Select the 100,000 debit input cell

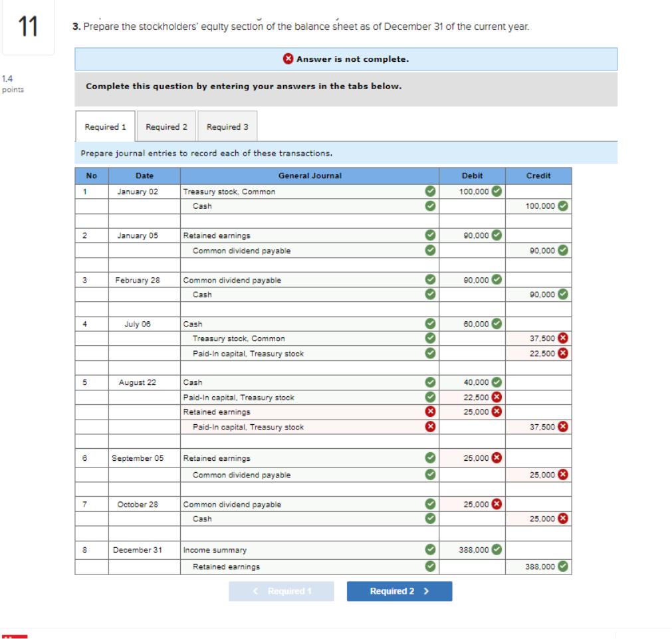coord(472,192)
